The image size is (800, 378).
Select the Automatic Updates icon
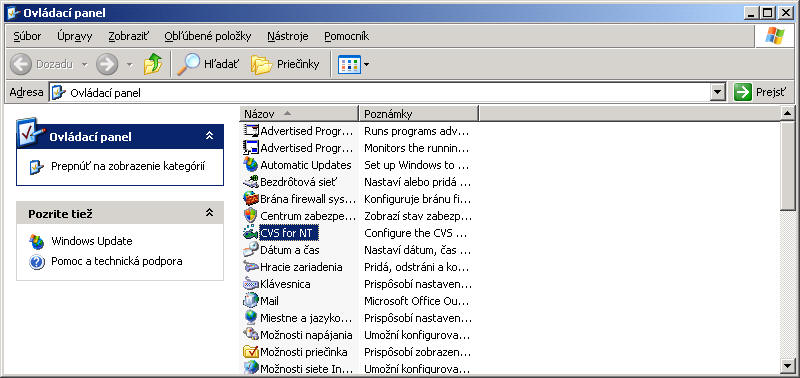pyautogui.click(x=251, y=165)
